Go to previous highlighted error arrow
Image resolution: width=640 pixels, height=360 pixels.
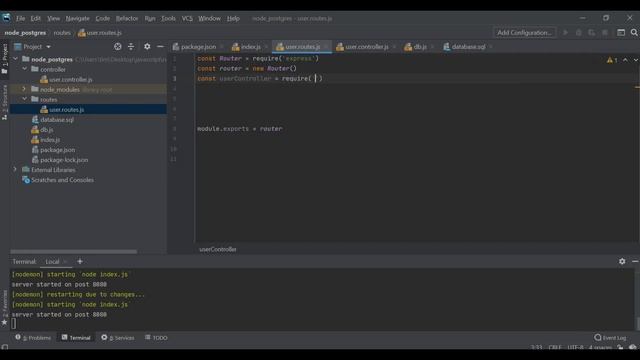(x=625, y=60)
